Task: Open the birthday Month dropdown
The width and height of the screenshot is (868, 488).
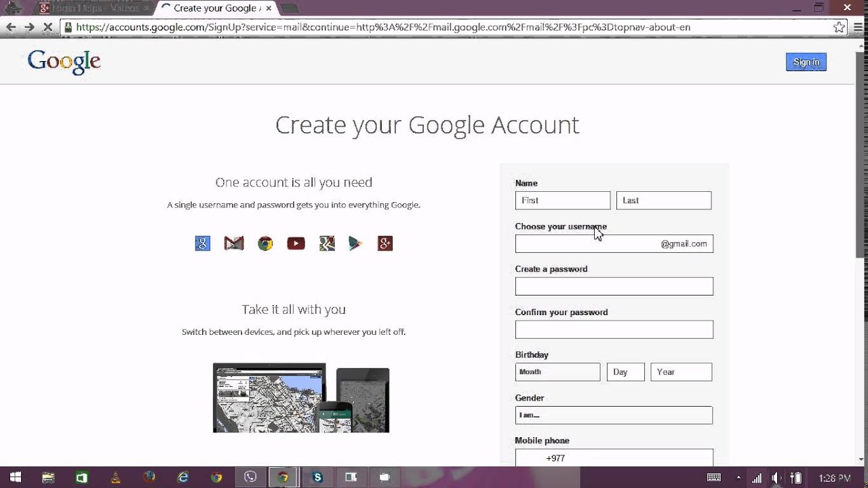Action: tap(557, 372)
